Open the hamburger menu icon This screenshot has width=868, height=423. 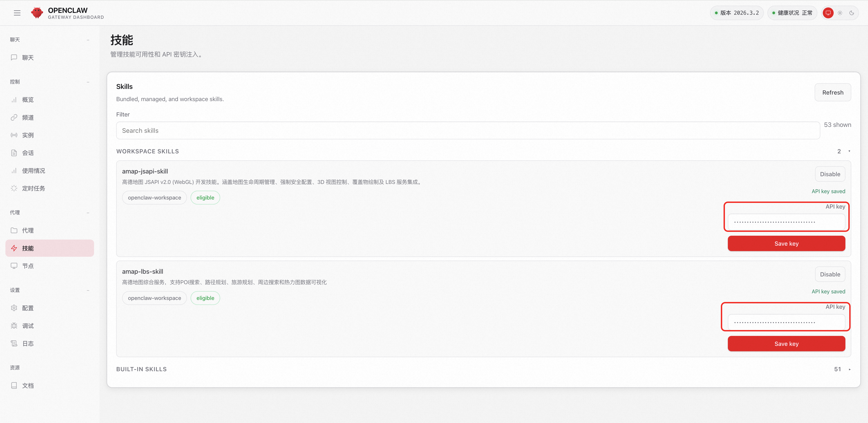coord(17,13)
